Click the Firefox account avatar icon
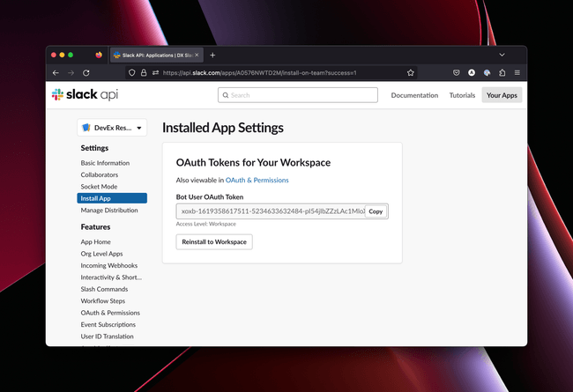Viewport: 573px width, 392px height. 472,73
